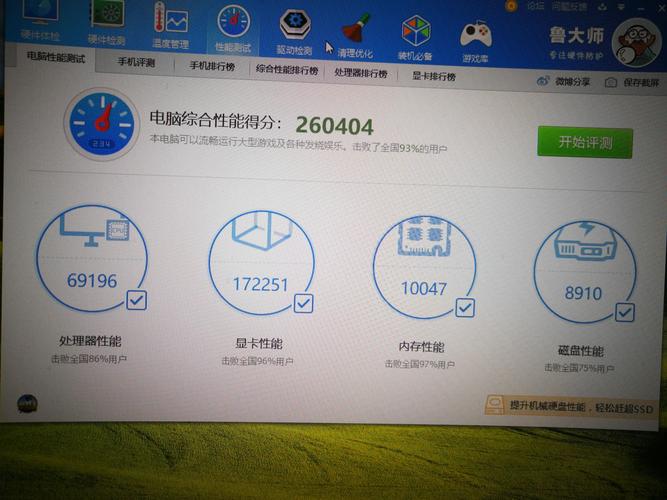Screen dimensions: 667x500
Task: Click 击败全国96%用户 under graphics card
Action: point(257,362)
